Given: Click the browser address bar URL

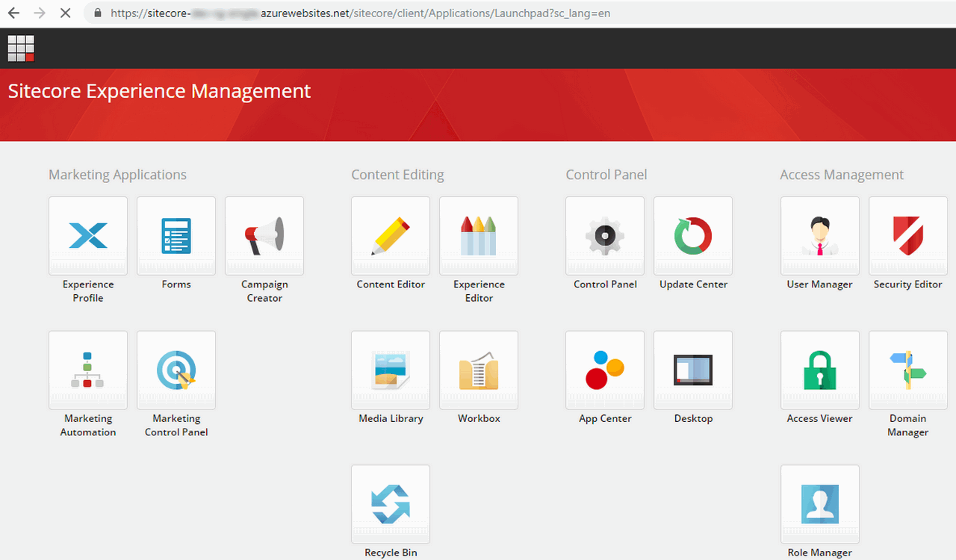Looking at the screenshot, I should 358,13.
